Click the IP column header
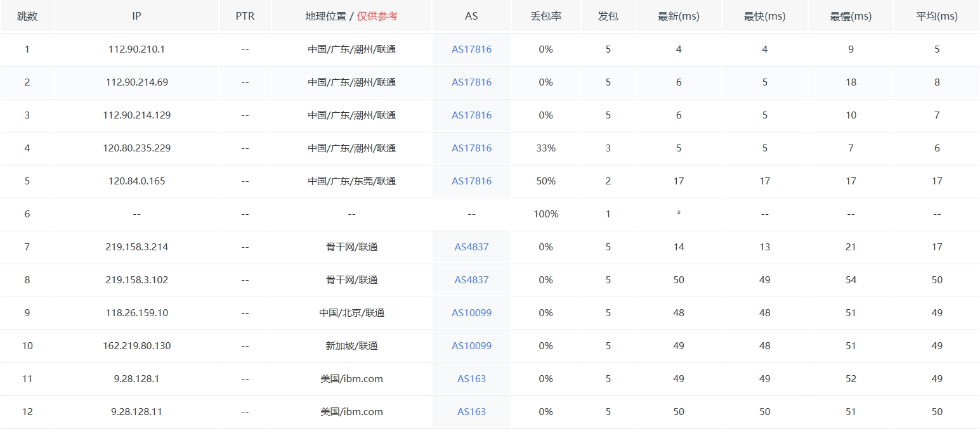This screenshot has width=980, height=429. click(136, 16)
